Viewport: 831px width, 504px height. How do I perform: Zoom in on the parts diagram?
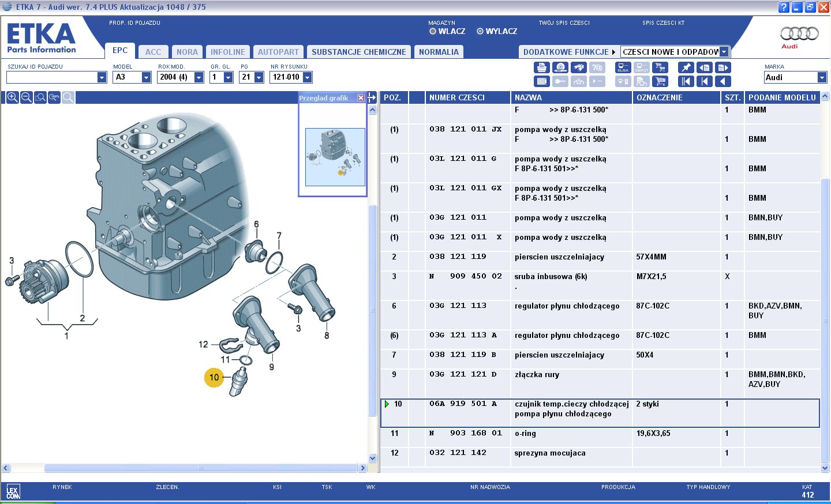12,97
